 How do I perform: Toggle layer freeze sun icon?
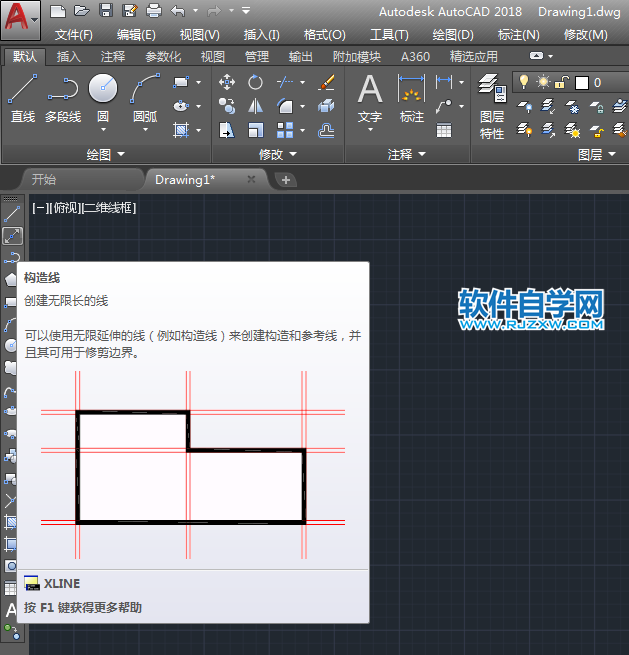(x=543, y=82)
